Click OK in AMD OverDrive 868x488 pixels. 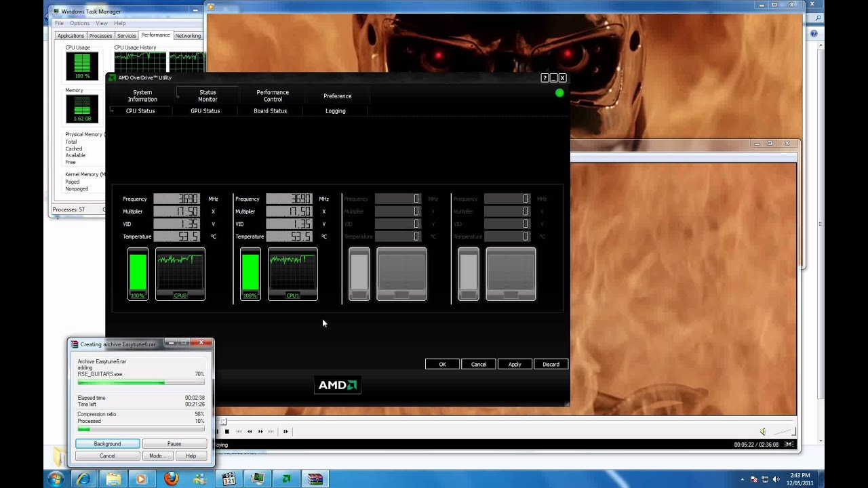pos(442,364)
